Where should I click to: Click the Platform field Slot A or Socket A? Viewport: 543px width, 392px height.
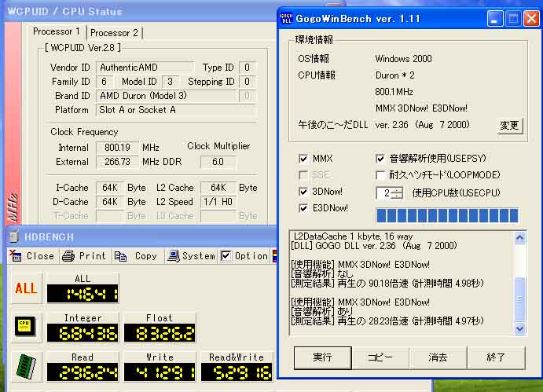[175, 110]
